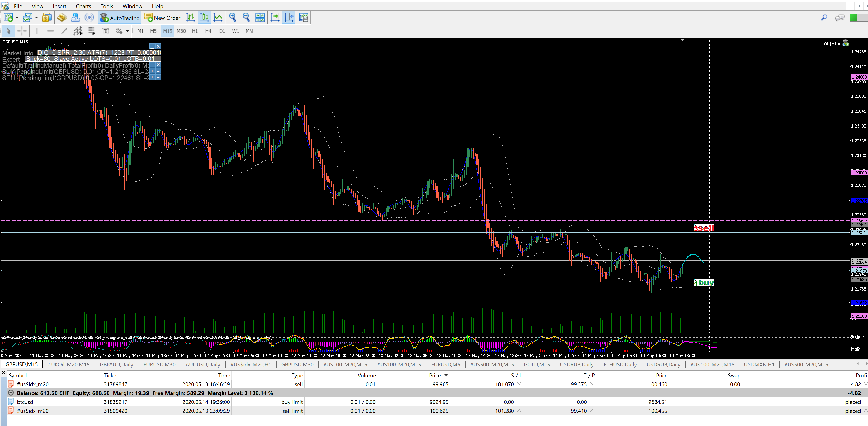Viewport: 868px width, 426px height.
Task: Open the Charts menu
Action: pyautogui.click(x=83, y=6)
